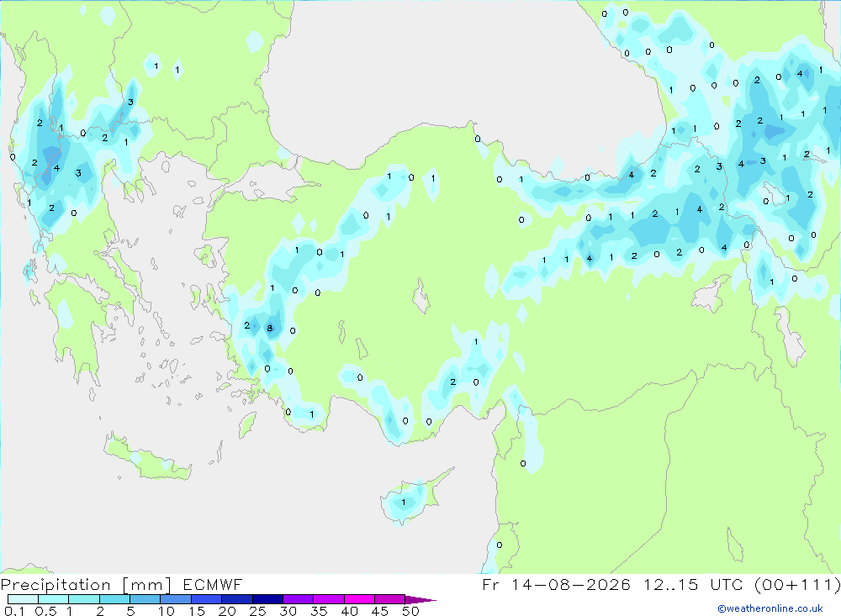Click the '25' legend scale label

click(258, 611)
